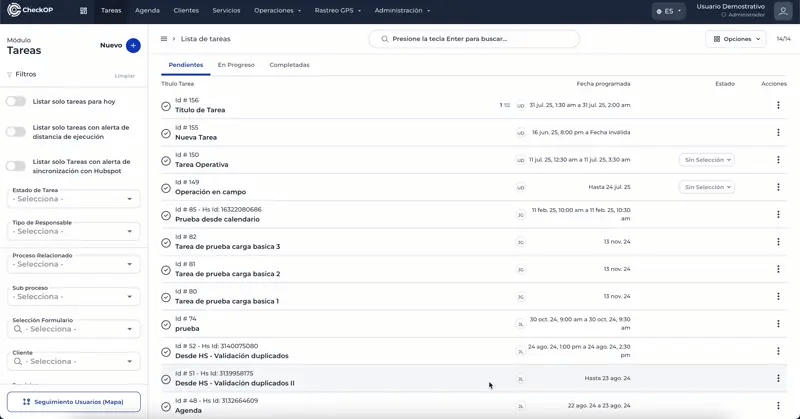The image size is (800, 419).
Task: Click the Nuevo label
Action: point(111,45)
